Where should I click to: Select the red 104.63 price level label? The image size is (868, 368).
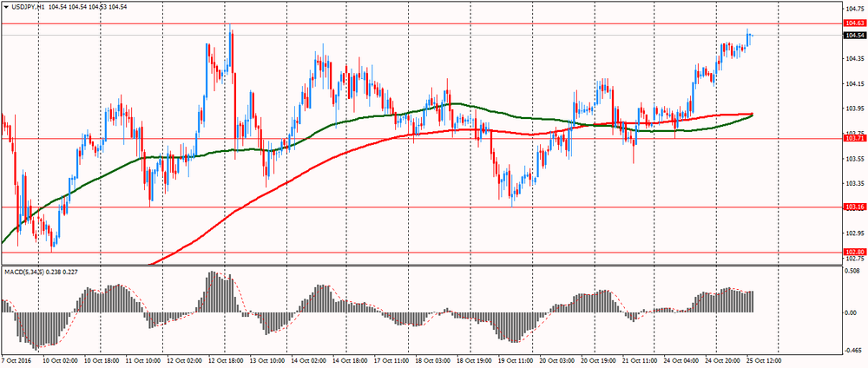click(854, 23)
